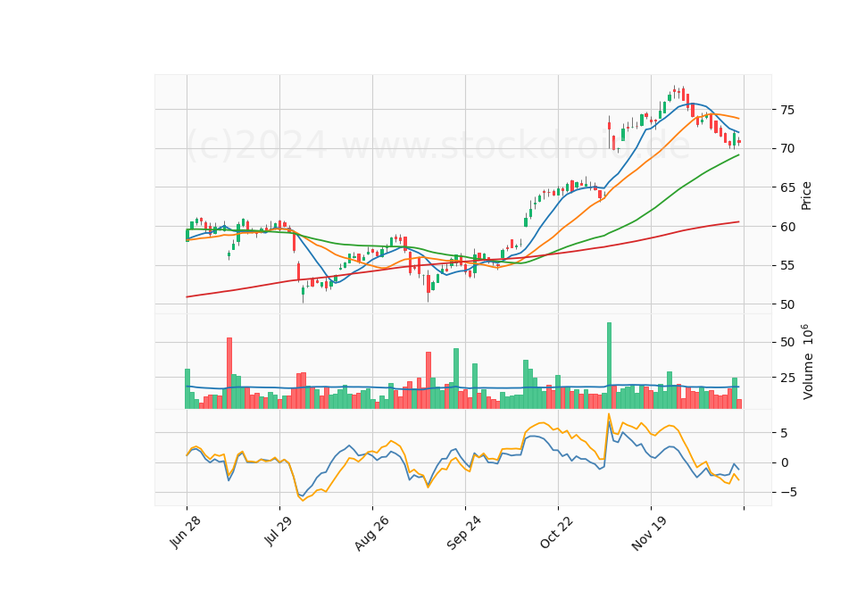Click the 0 tick on oscillator axis

785,463
